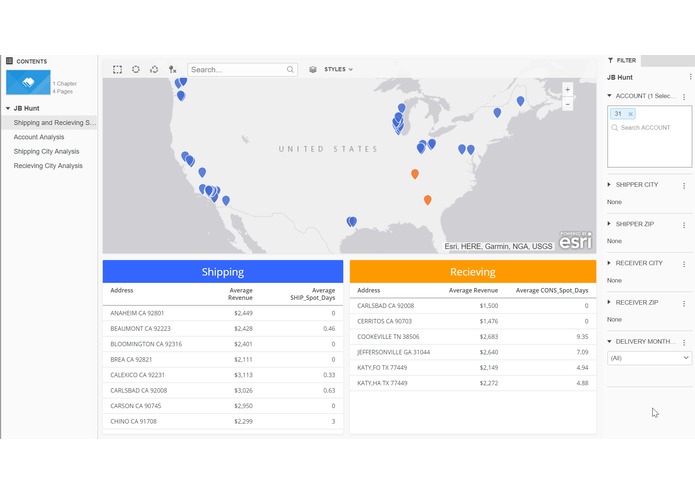Click the CONTENTS panel header
Viewport: 695px width, 494px height.
[x=31, y=61]
